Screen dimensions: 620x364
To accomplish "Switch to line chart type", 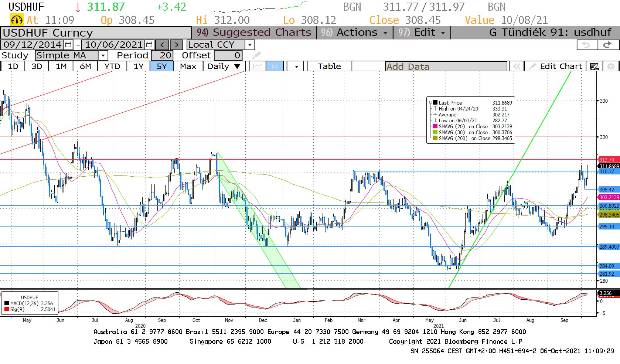I will (258, 67).
